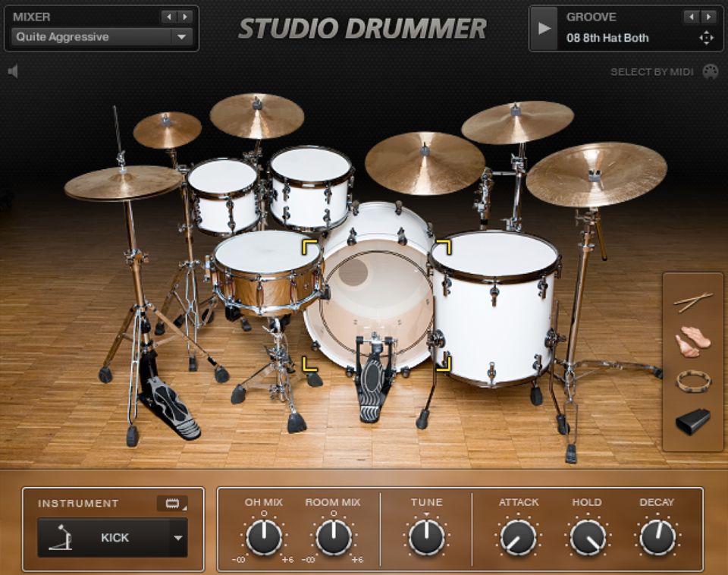Pick the cowbell percussion icon

pyautogui.click(x=693, y=421)
